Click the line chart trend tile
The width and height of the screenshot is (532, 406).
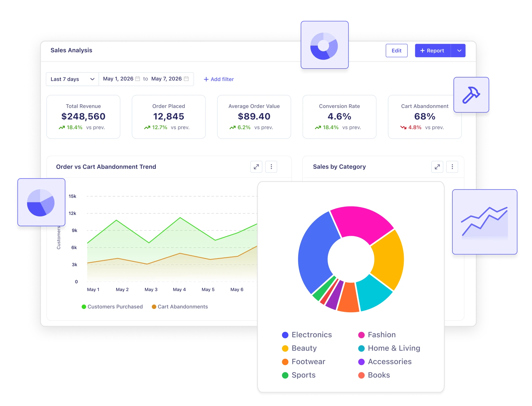pyautogui.click(x=485, y=222)
